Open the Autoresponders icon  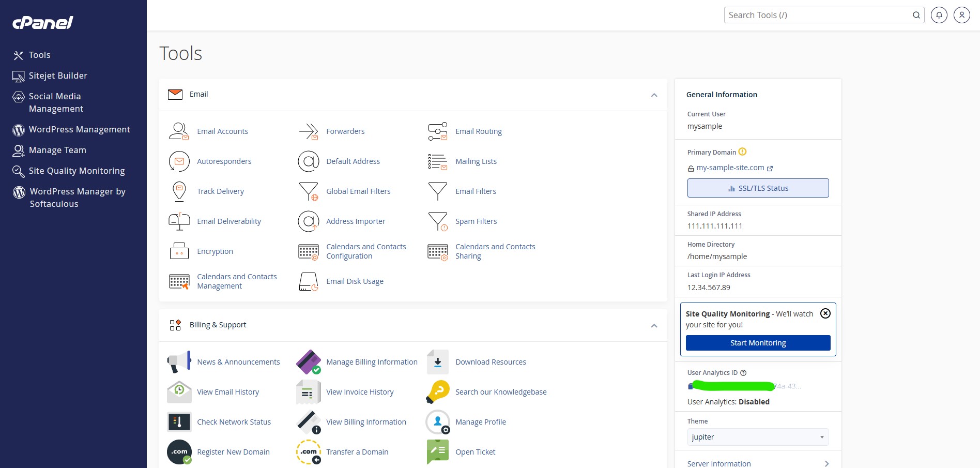(179, 161)
